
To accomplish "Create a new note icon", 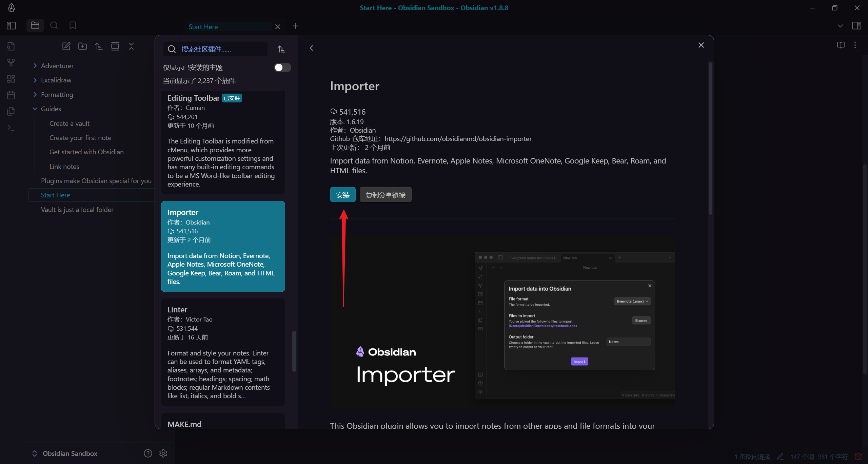I will click(x=66, y=46).
